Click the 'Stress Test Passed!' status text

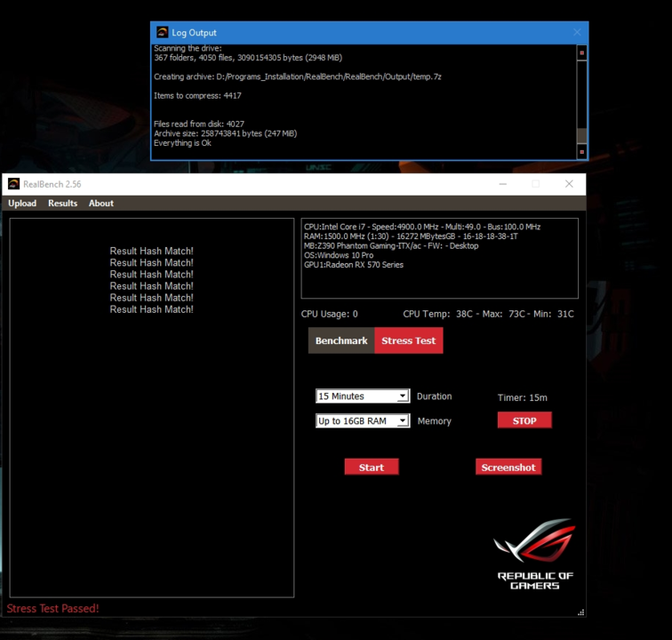point(52,608)
